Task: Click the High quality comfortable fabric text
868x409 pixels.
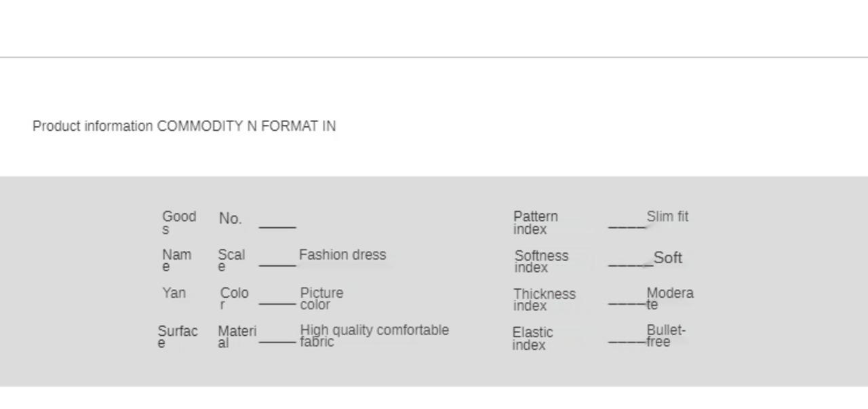Action: (374, 335)
